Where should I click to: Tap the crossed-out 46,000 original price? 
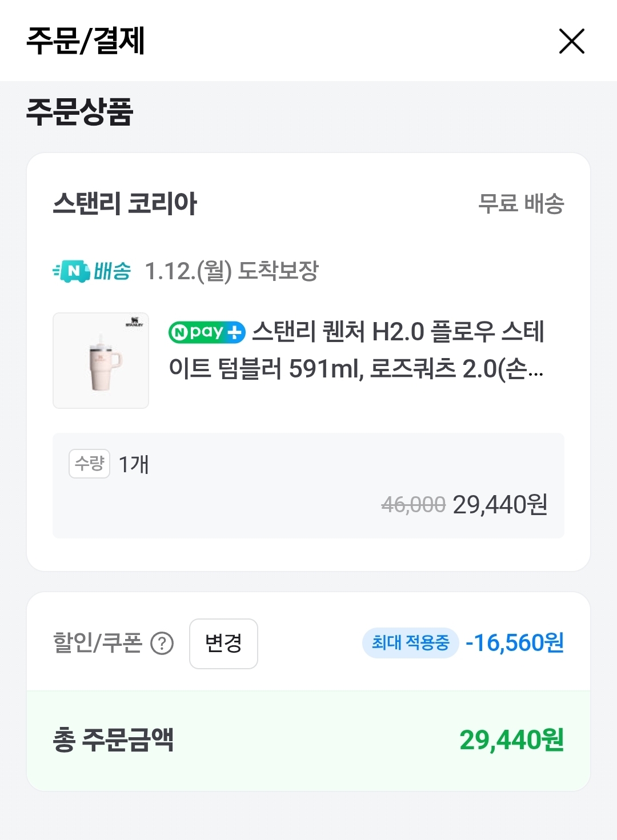[413, 505]
